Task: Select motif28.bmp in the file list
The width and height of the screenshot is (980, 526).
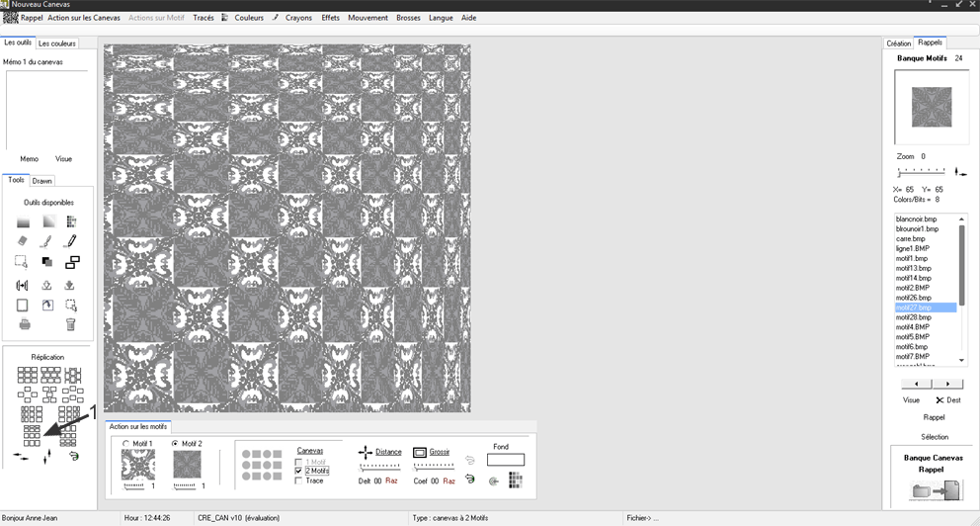Action: point(913,317)
